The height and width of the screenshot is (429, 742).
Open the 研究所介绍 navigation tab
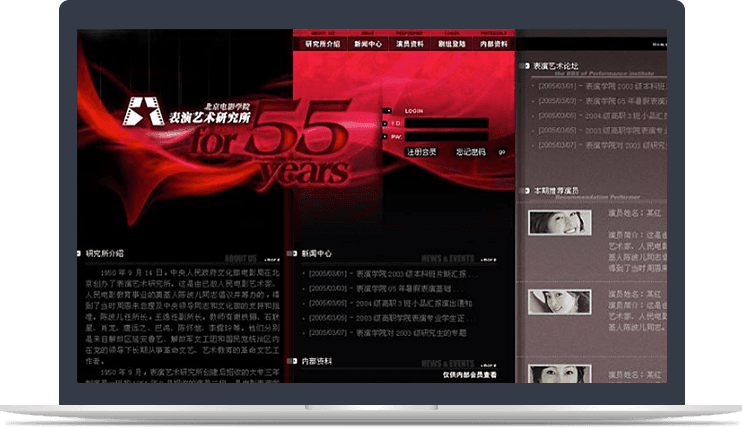pos(322,44)
